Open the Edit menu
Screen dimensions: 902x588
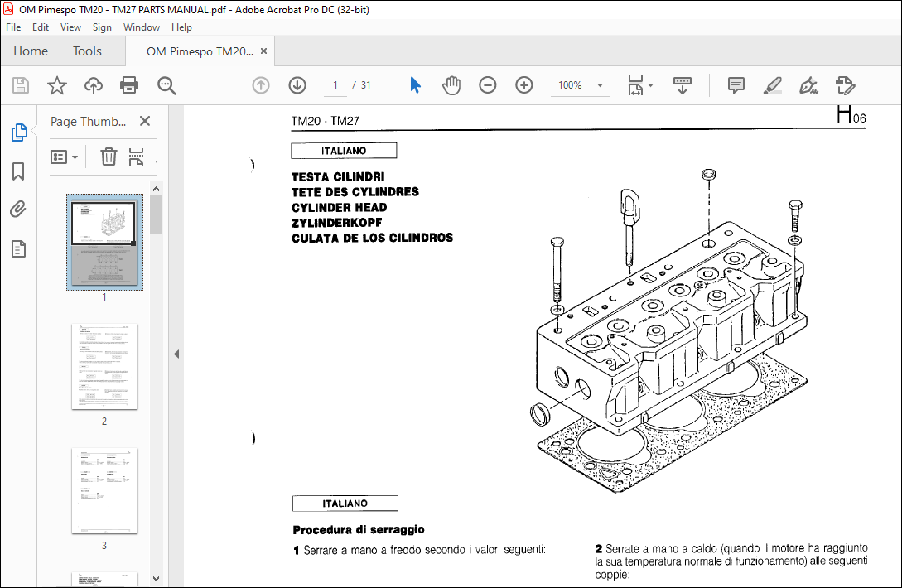pyautogui.click(x=41, y=27)
